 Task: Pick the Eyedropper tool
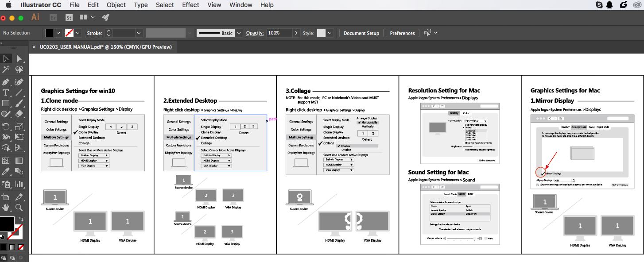[x=6, y=172]
